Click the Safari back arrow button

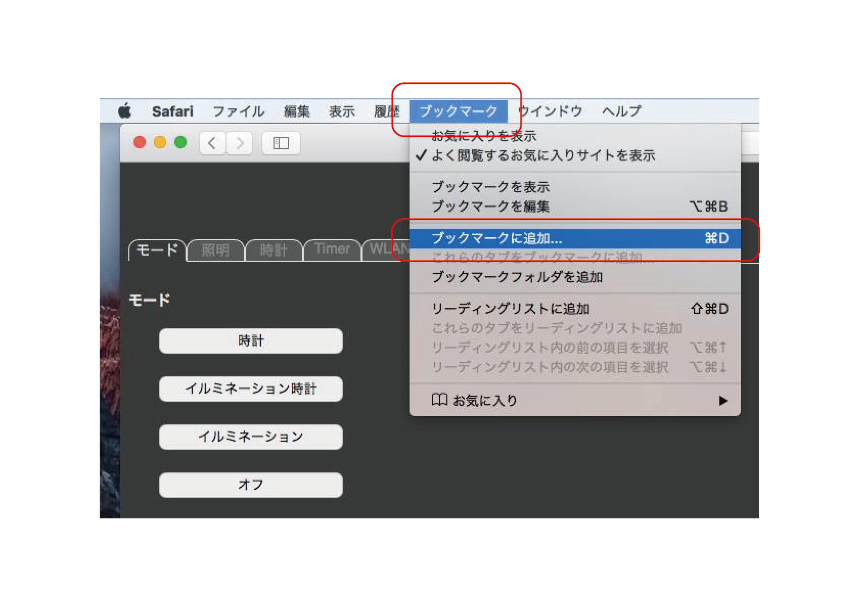(x=212, y=143)
